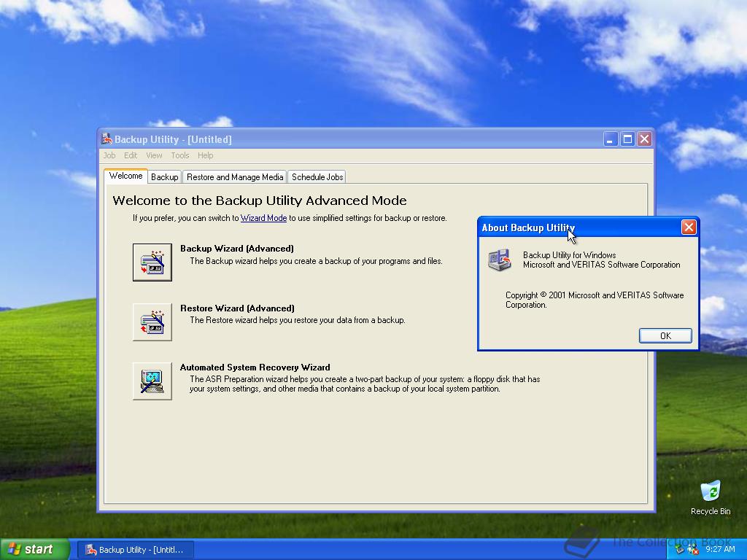Click the Backup Utility icon in About dialog
The height and width of the screenshot is (560, 747).
[499, 260]
